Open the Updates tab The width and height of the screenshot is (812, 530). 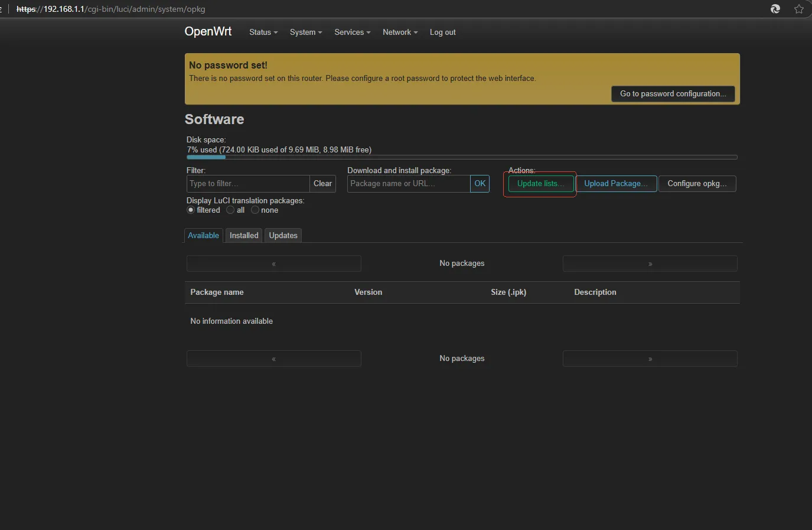coord(283,235)
